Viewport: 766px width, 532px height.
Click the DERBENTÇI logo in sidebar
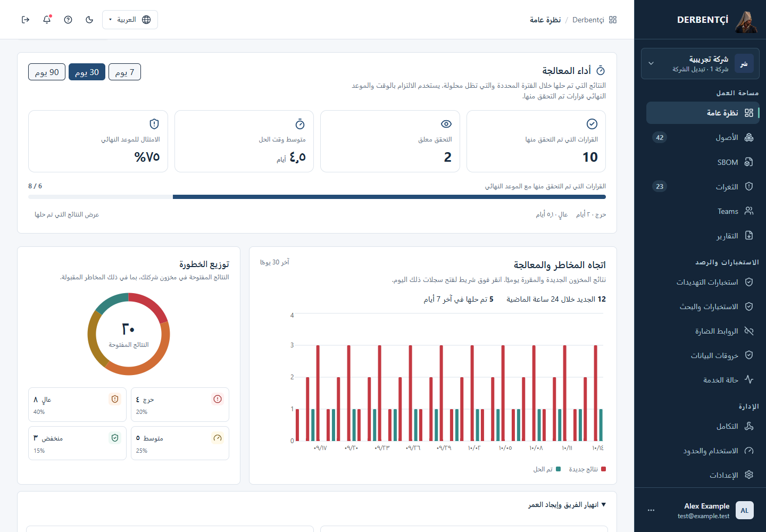point(717,20)
